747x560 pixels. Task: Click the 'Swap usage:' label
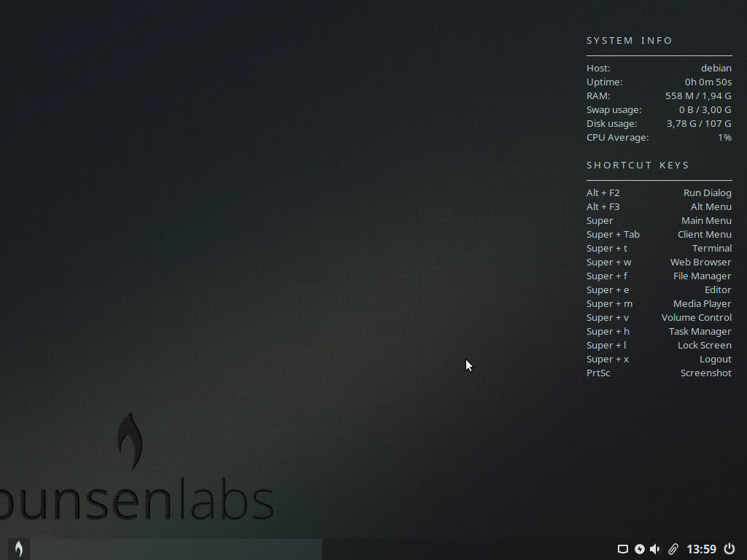click(614, 109)
